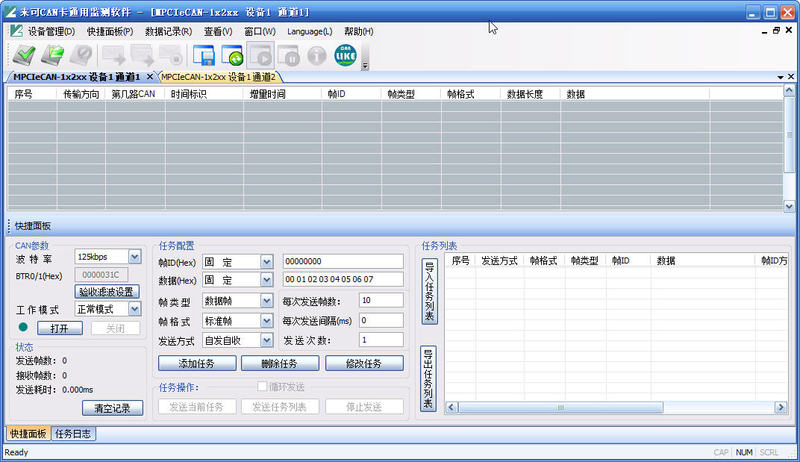This screenshot has width=800, height=462.
Task: Click task list scrollbar right arrow
Action: pos(781,407)
